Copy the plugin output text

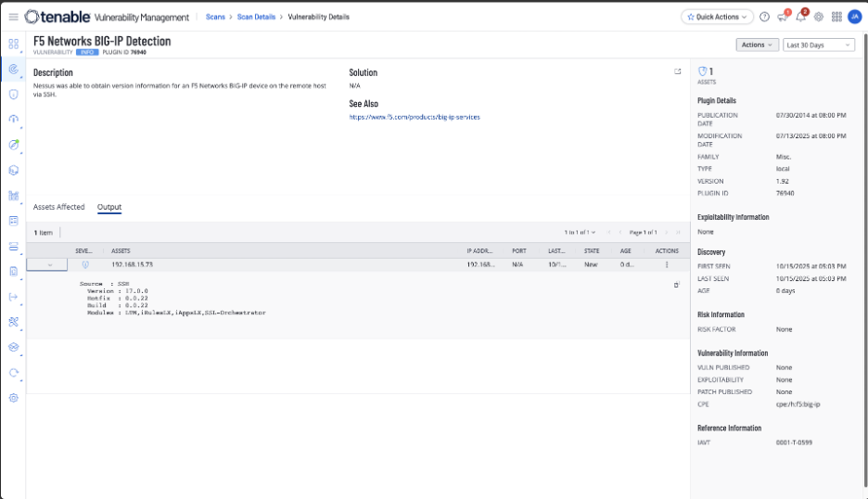[x=678, y=285]
